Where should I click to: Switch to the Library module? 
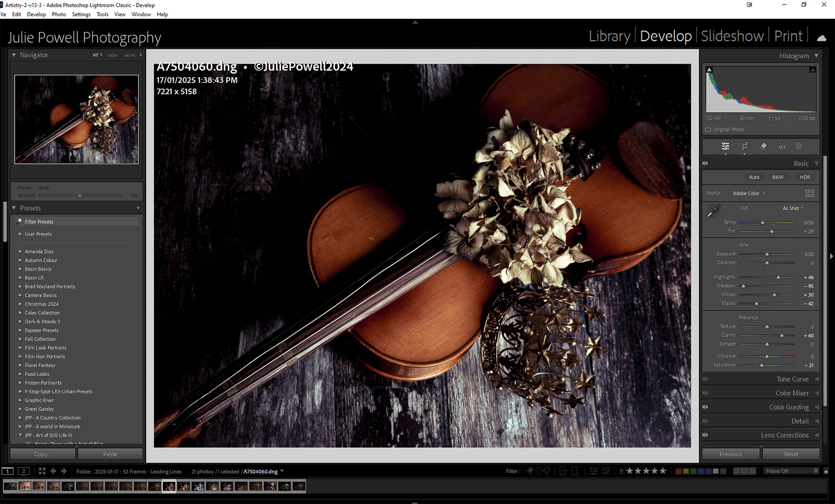[x=610, y=36]
